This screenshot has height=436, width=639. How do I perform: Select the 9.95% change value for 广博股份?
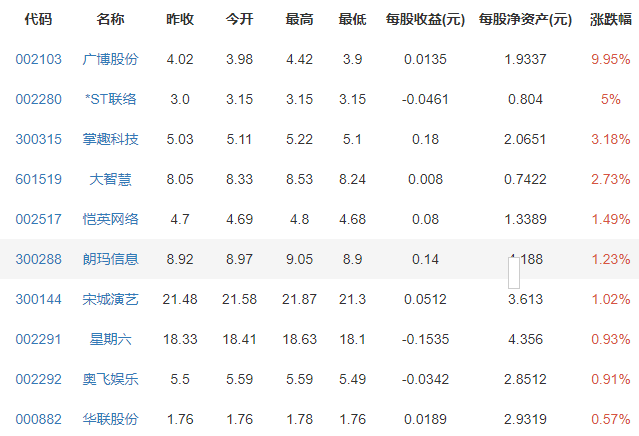(x=611, y=59)
